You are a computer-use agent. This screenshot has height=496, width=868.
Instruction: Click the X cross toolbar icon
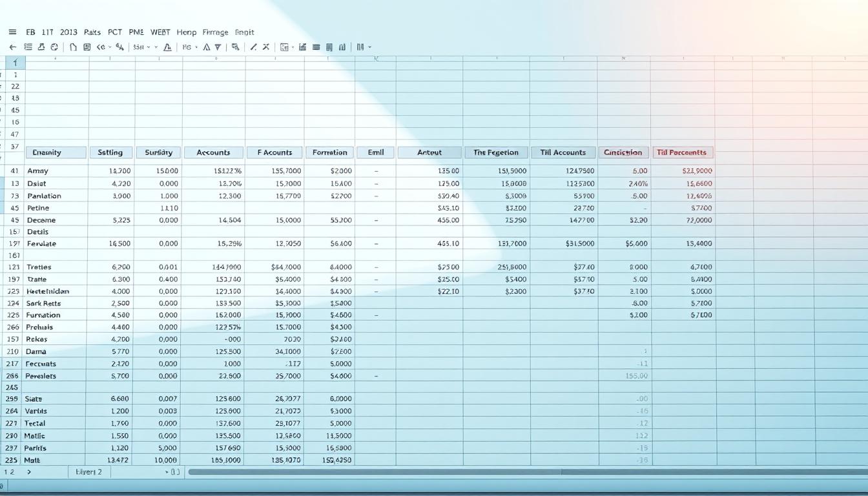tap(265, 47)
